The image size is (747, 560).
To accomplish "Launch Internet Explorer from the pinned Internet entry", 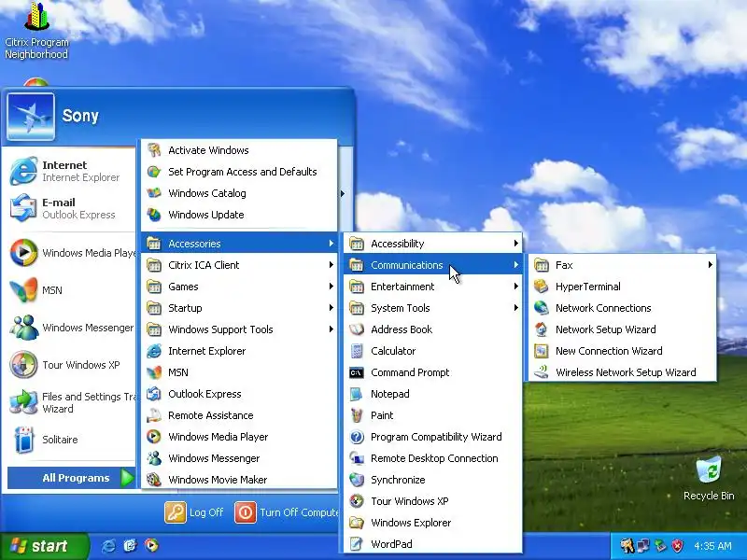I will coord(69,171).
